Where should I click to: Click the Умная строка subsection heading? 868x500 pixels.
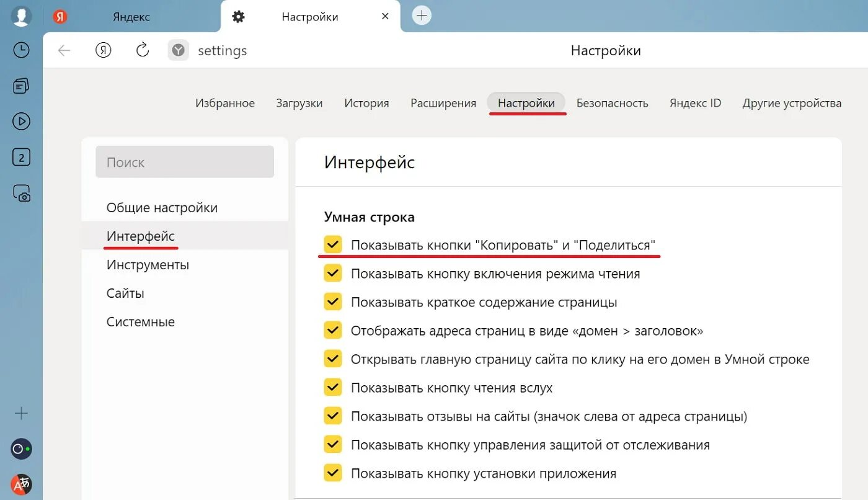pyautogui.click(x=370, y=217)
